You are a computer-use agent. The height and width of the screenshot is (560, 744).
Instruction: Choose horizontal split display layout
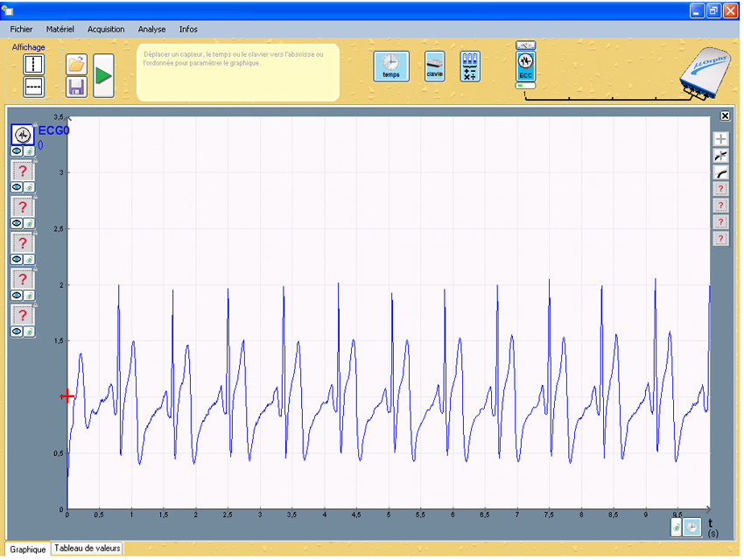click(33, 86)
